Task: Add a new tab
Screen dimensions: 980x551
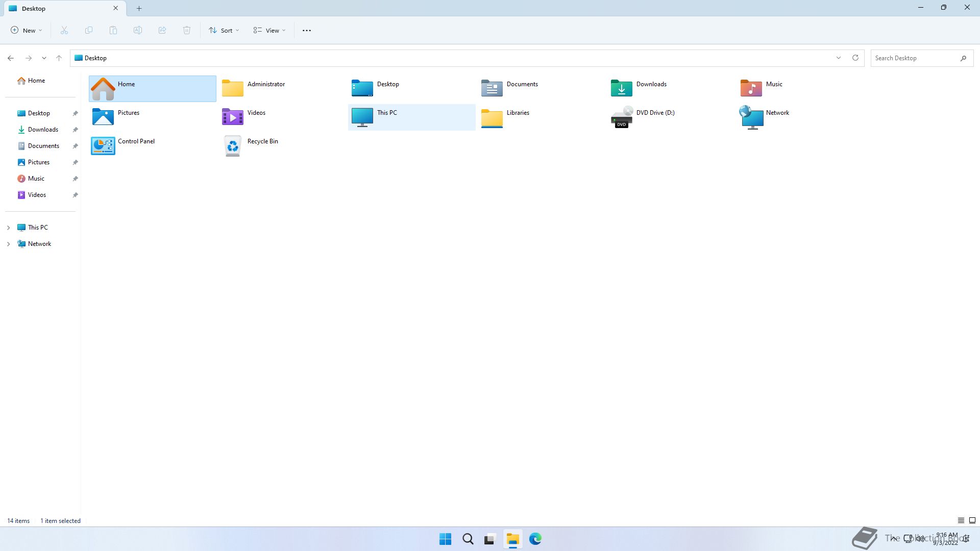Action: coord(139,8)
